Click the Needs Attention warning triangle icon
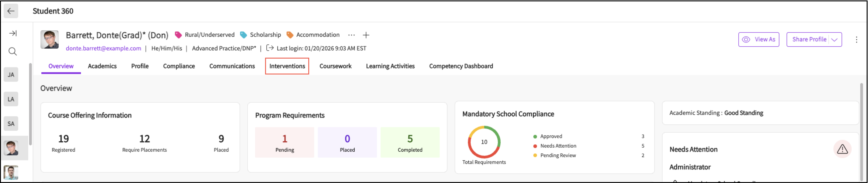868x183 pixels. click(x=842, y=149)
